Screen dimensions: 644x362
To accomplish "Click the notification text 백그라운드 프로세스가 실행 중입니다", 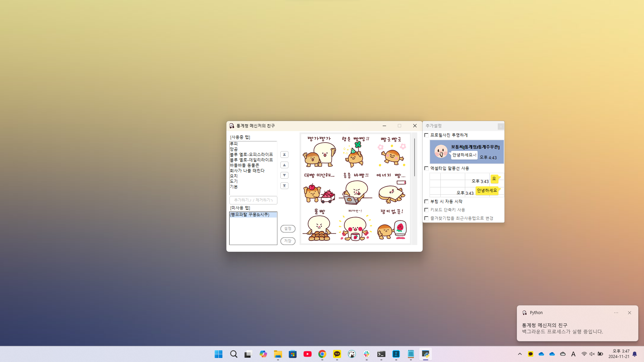I will (562, 332).
